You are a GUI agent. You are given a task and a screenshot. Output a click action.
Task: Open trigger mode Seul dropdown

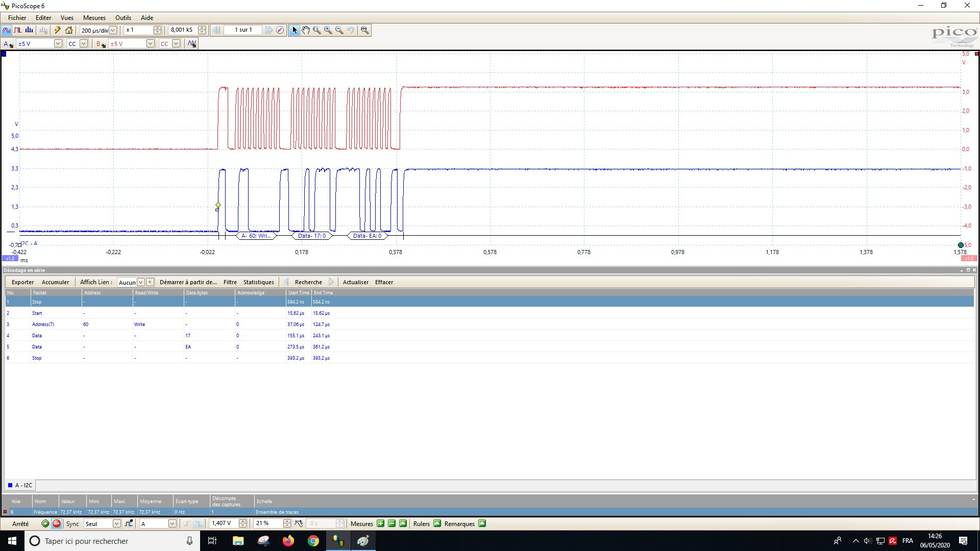coord(116,523)
